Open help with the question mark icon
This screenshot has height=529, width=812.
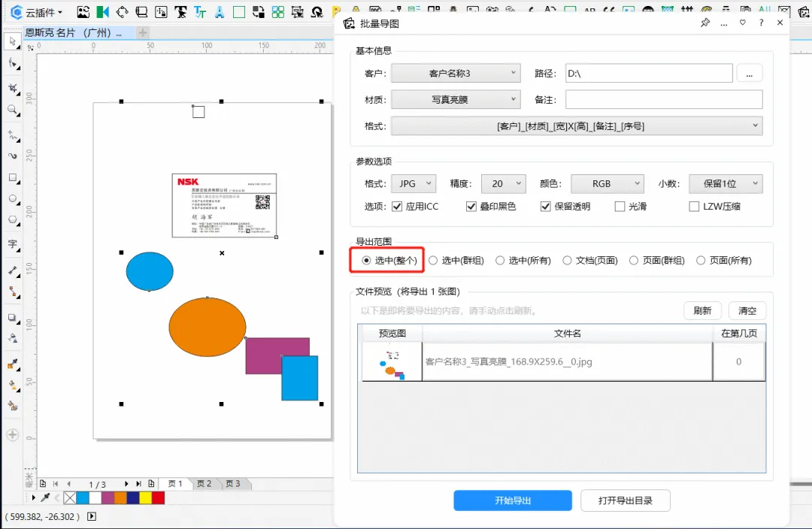[x=761, y=23]
